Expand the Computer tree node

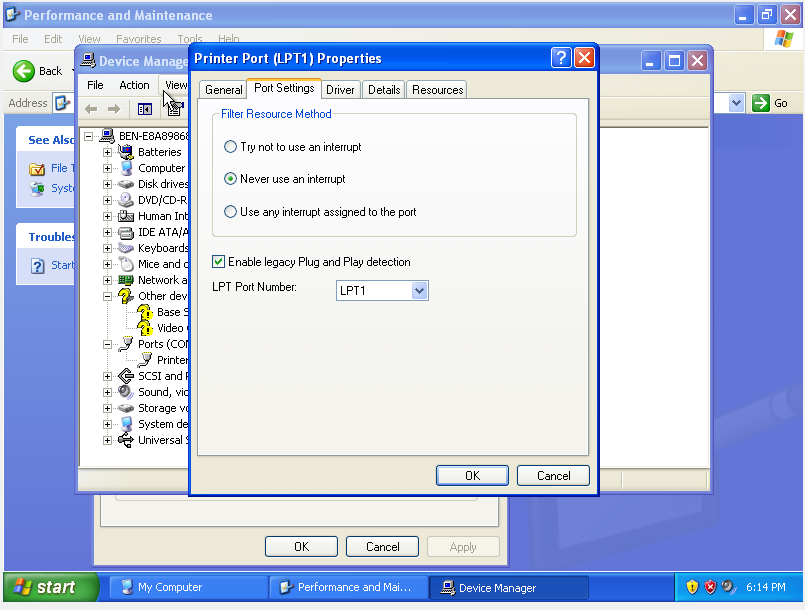tap(107, 168)
